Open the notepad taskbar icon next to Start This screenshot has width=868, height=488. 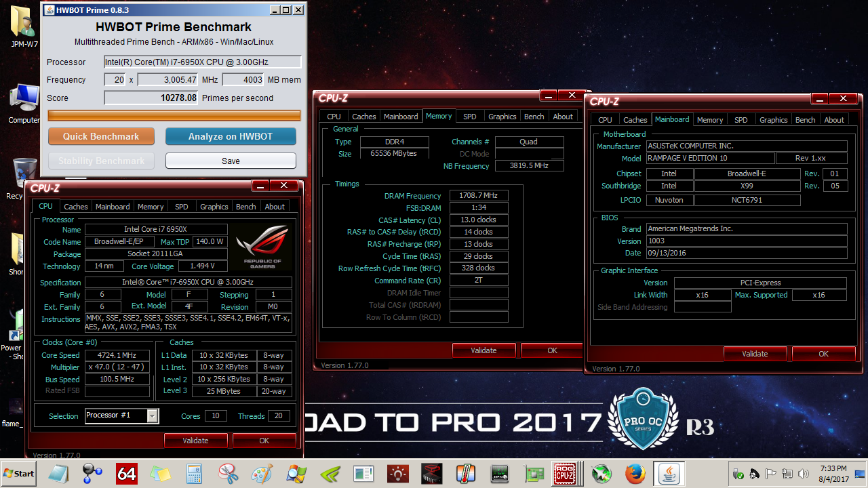[59, 473]
